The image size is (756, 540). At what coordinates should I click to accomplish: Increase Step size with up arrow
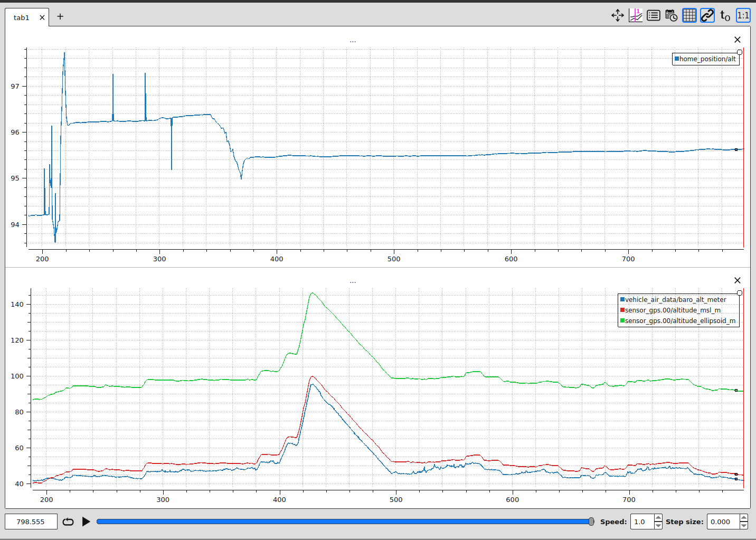click(743, 518)
